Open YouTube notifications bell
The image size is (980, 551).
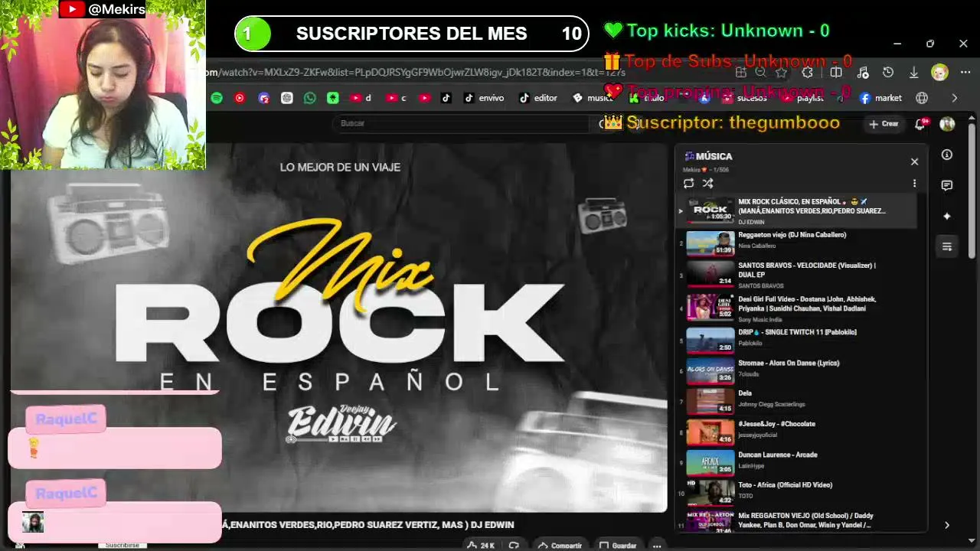(x=920, y=124)
